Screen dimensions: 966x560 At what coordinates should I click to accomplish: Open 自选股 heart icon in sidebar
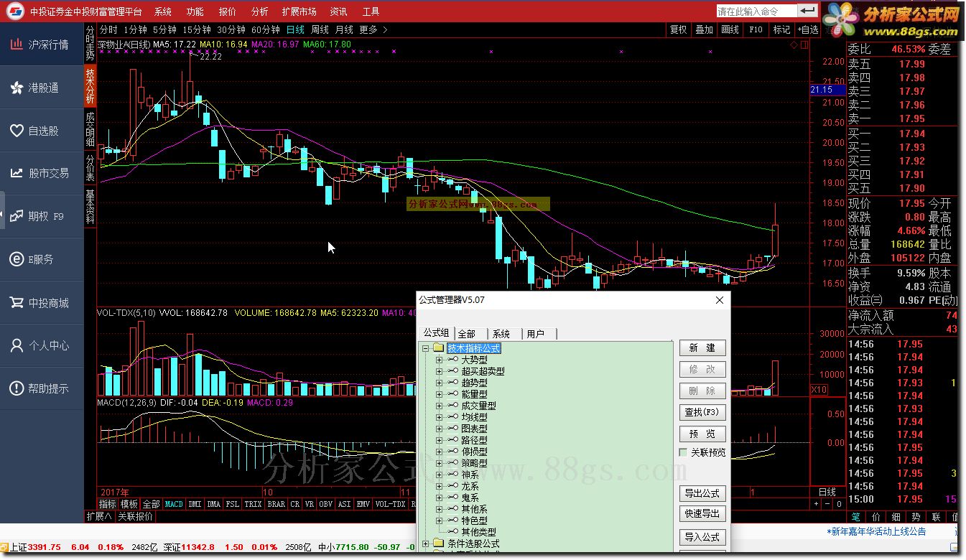point(17,131)
